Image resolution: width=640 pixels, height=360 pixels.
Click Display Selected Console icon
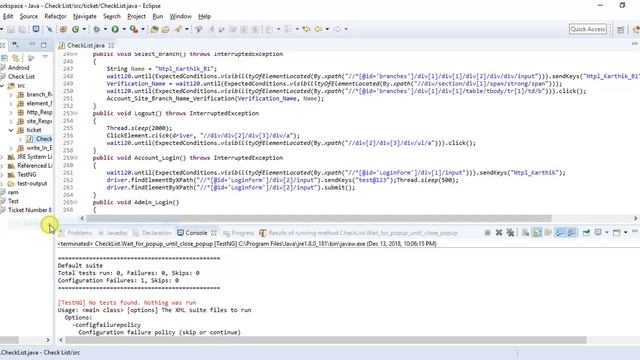click(x=598, y=233)
